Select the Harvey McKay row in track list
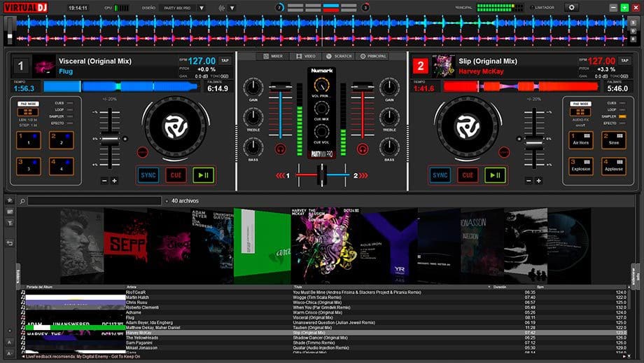 click(325, 333)
